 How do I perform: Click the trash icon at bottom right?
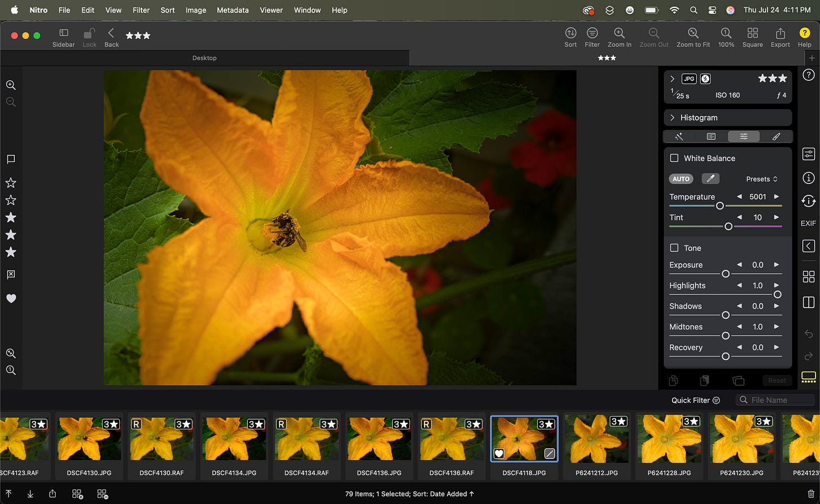pyautogui.click(x=810, y=494)
